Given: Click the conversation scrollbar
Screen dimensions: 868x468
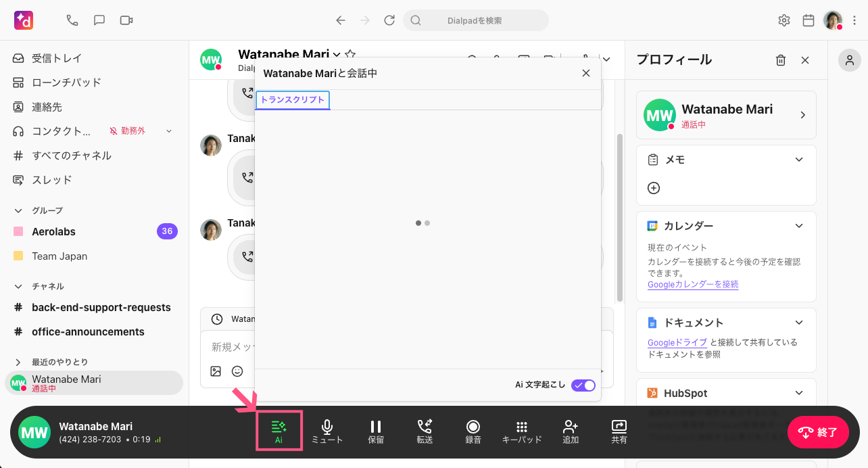Looking at the screenshot, I should pyautogui.click(x=621, y=217).
